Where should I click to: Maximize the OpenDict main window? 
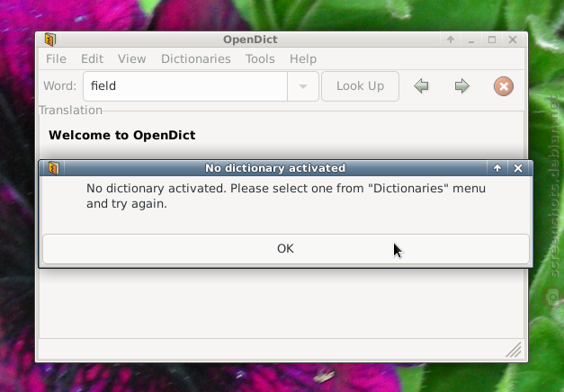click(x=492, y=40)
